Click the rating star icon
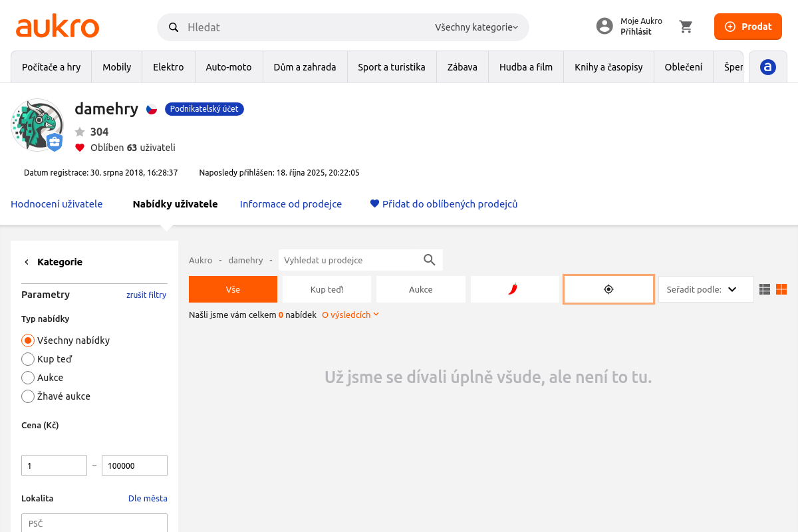Screen dimensions: 798x532 point(80,132)
